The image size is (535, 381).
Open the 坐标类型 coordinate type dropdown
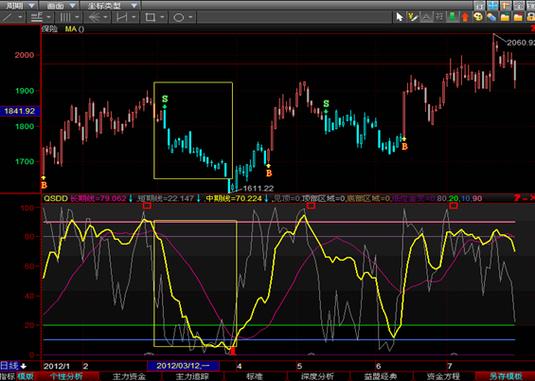[110, 5]
